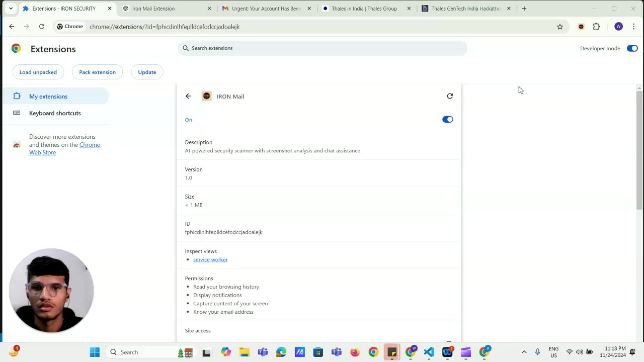
Task: Open Task View from taskbar
Action: coord(206,352)
